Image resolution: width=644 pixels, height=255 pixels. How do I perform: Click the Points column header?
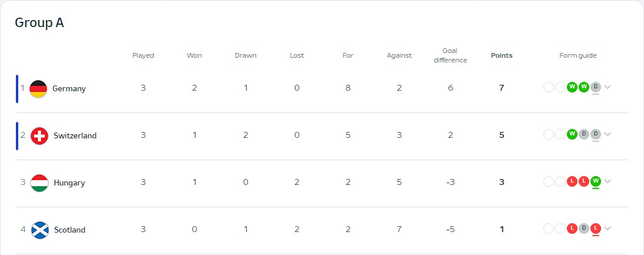click(502, 55)
